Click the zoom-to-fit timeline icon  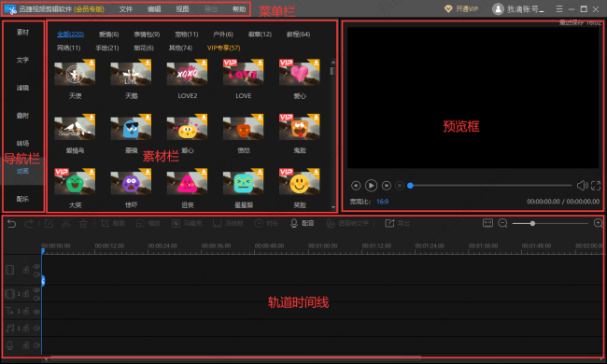click(487, 223)
